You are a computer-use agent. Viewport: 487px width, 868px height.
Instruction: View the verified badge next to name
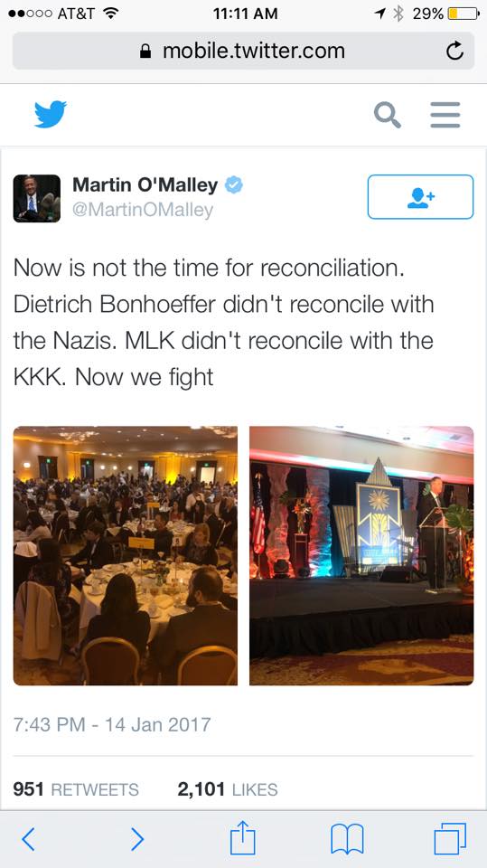(233, 184)
